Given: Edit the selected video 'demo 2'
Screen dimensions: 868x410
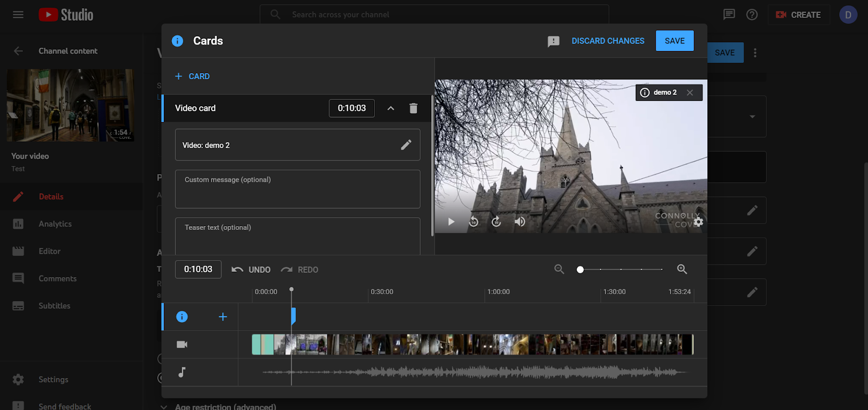Looking at the screenshot, I should click(x=406, y=145).
